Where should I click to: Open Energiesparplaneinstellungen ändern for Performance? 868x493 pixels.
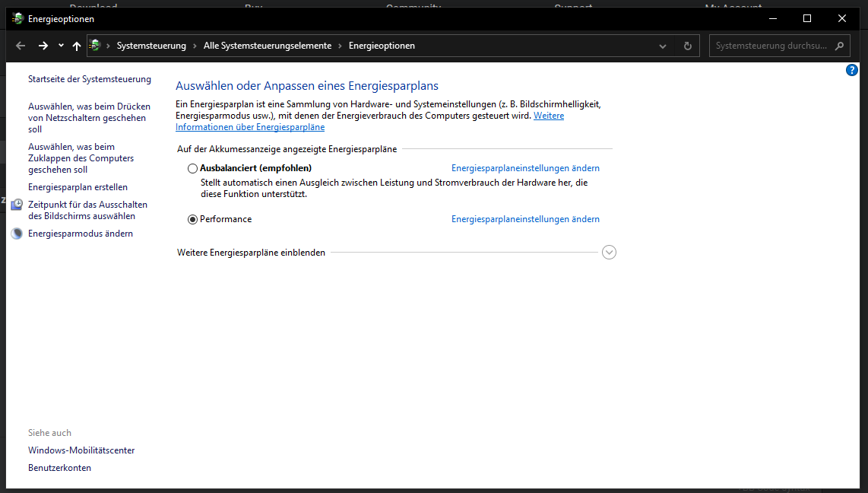point(525,219)
